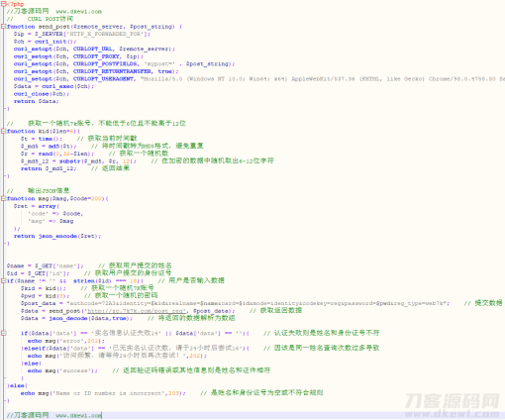Viewport: 505px width, 420px height.
Task: Click the CURLOPT_POSTFIELDS setopt line
Action: 124,63
